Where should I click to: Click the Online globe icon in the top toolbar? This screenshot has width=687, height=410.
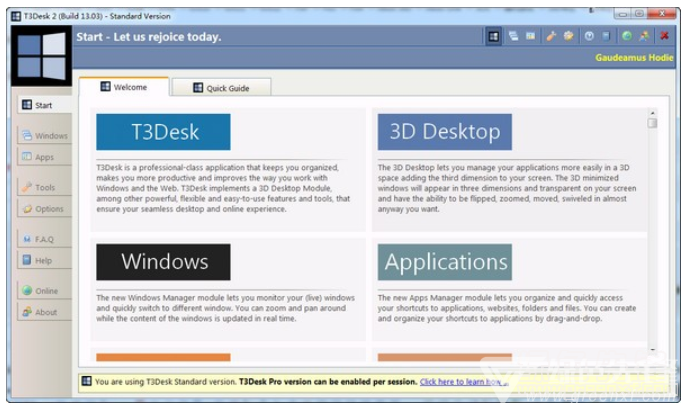[627, 36]
